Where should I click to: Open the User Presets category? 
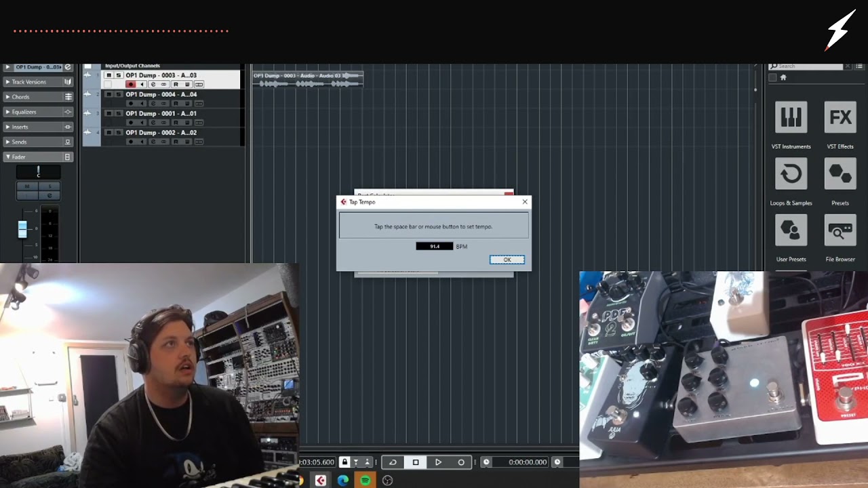(x=791, y=230)
